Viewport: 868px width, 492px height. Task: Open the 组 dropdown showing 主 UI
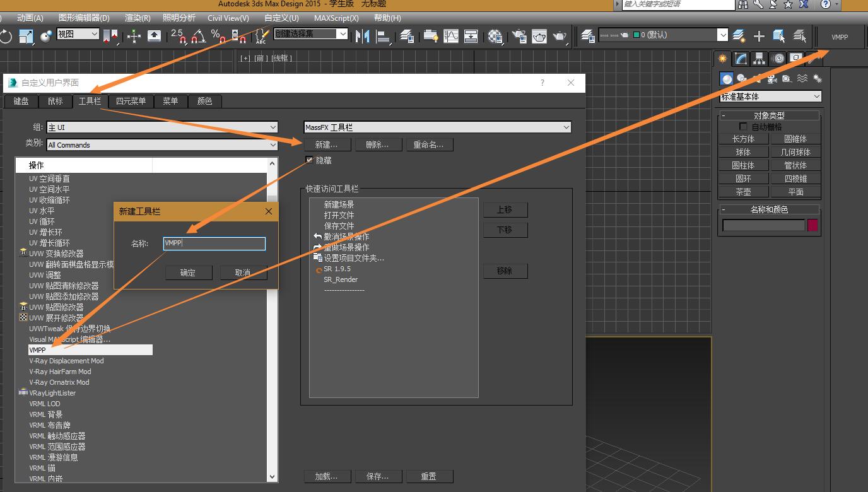tap(162, 127)
